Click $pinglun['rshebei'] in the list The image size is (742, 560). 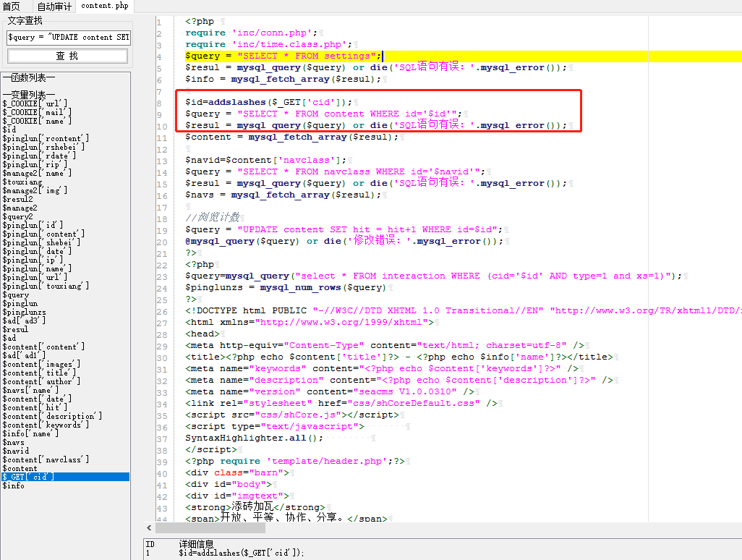(43, 147)
